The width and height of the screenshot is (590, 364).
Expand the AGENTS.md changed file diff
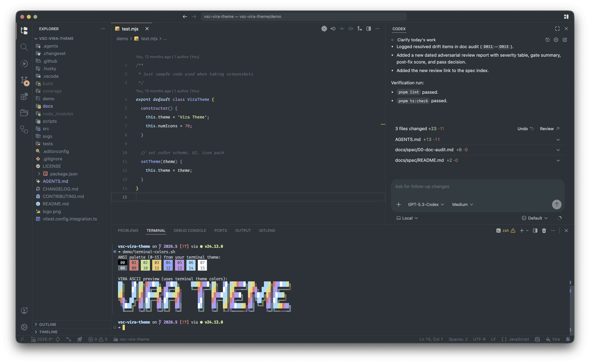click(558, 140)
